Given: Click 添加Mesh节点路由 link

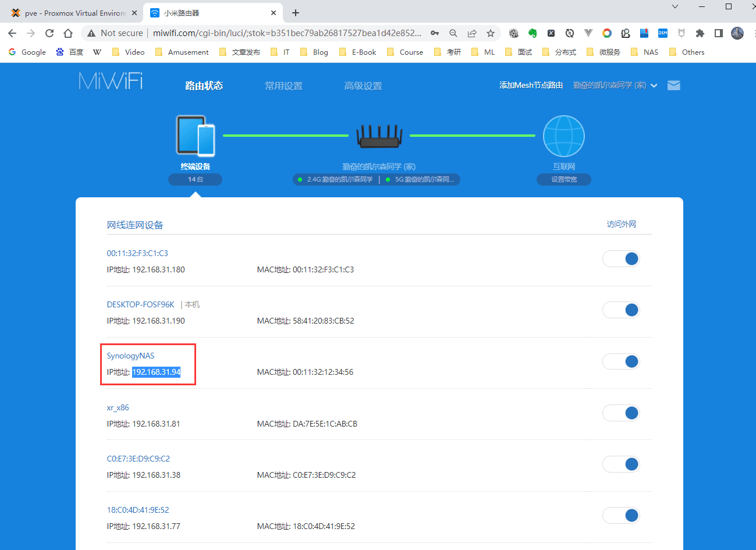Looking at the screenshot, I should [x=531, y=86].
